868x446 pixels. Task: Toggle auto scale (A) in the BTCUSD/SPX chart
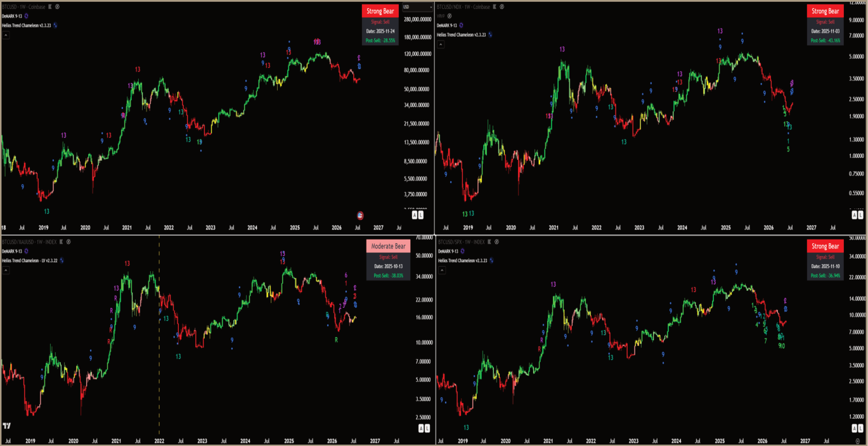pyautogui.click(x=853, y=429)
